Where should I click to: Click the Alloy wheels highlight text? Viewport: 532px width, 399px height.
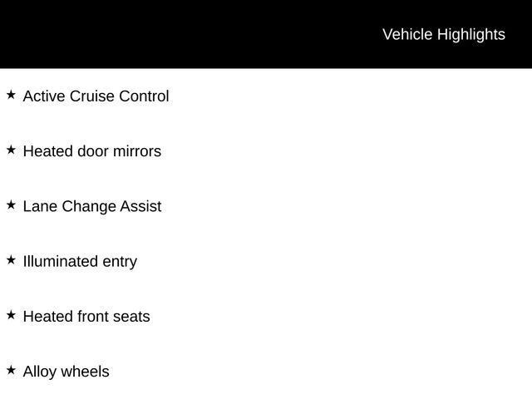pyautogui.click(x=66, y=371)
